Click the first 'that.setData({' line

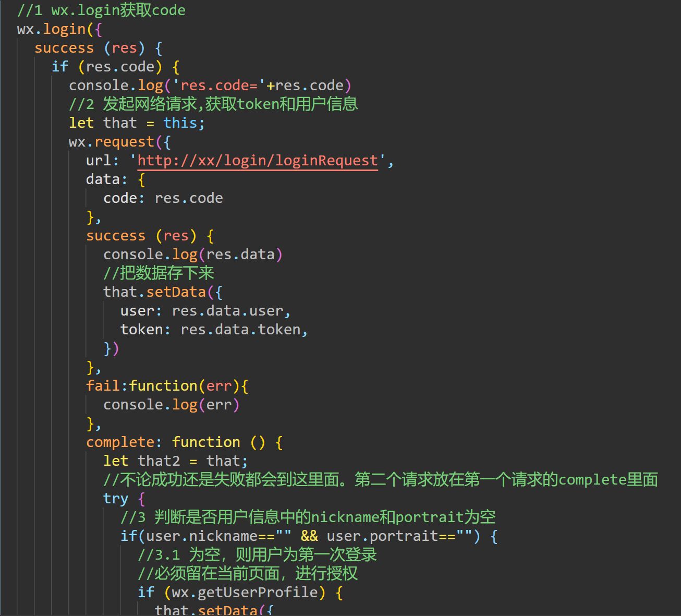click(x=163, y=292)
